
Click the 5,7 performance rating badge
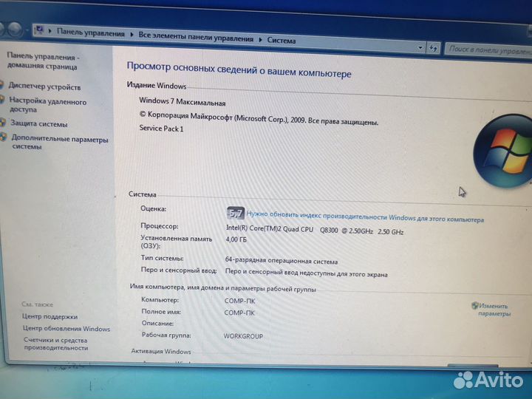(236, 213)
